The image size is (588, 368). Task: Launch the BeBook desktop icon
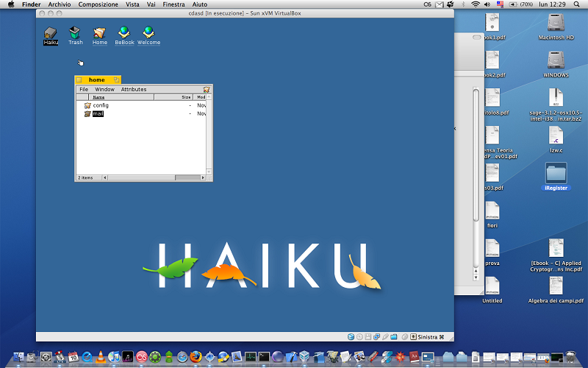pos(124,33)
